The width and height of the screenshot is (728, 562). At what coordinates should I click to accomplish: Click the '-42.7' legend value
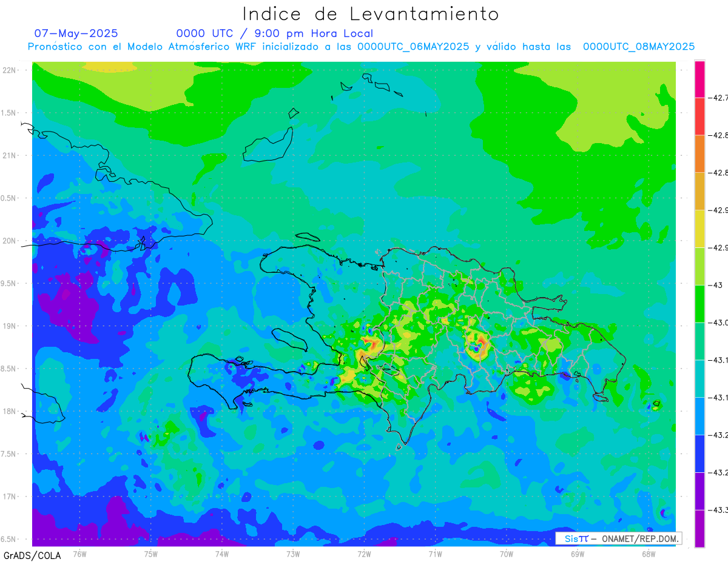click(x=719, y=98)
